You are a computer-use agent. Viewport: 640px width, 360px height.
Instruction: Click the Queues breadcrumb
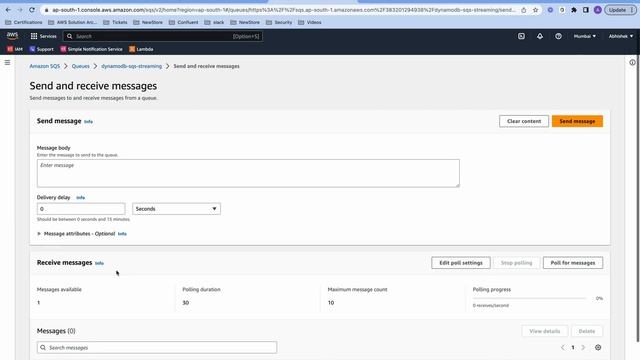tap(80, 66)
